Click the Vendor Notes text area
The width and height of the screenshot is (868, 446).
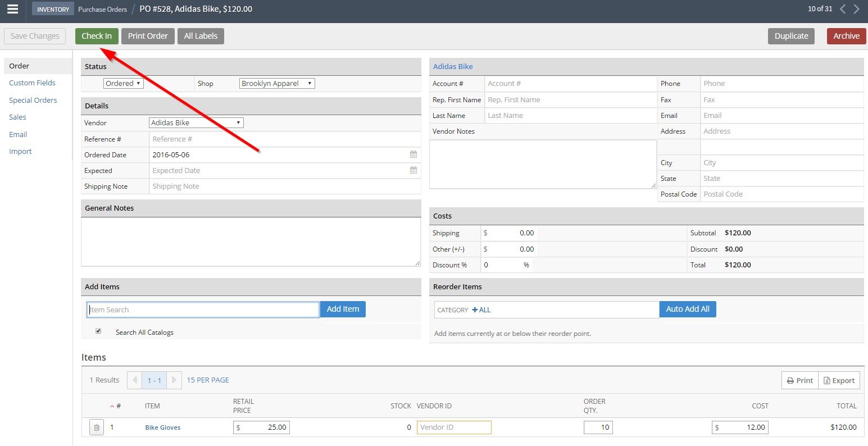coord(543,164)
